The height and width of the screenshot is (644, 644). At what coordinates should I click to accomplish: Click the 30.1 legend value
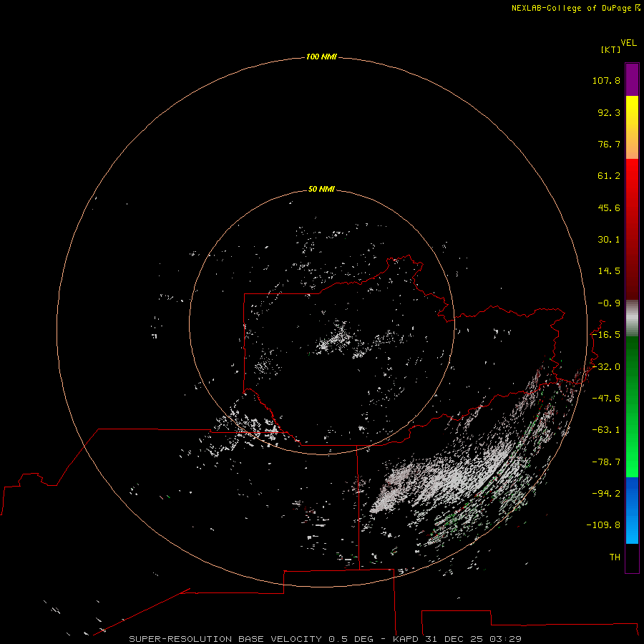pyautogui.click(x=609, y=240)
